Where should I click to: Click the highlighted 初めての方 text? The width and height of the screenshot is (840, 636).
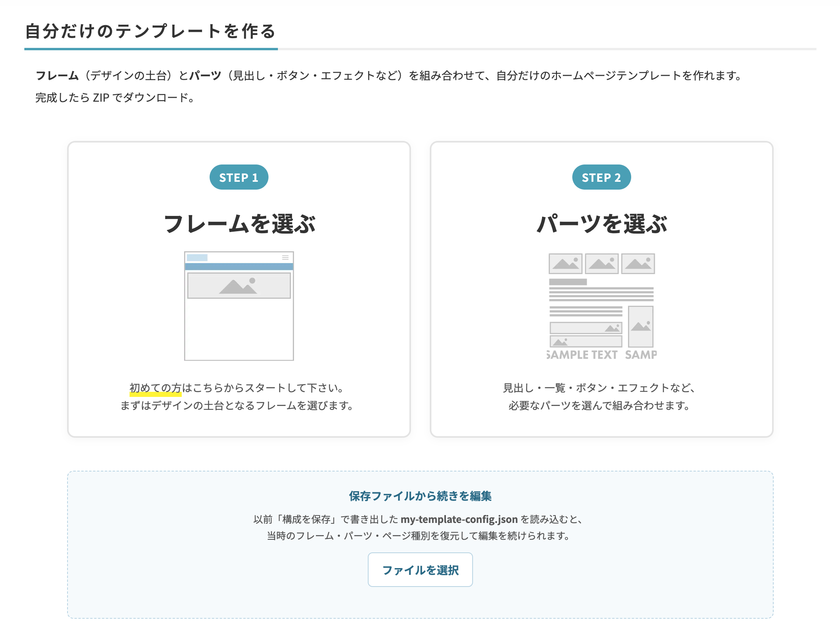pos(155,388)
